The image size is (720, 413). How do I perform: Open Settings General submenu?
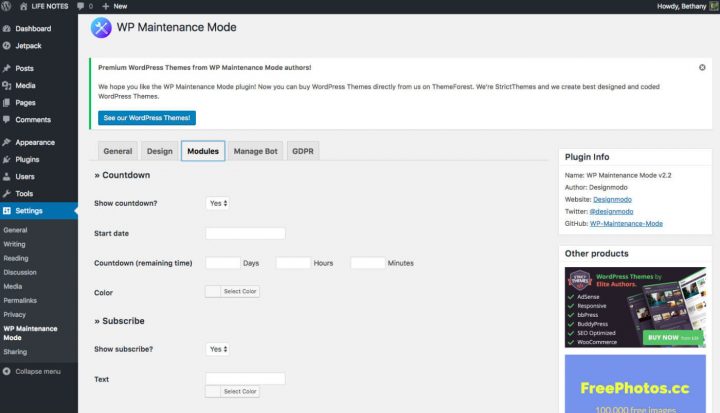15,230
